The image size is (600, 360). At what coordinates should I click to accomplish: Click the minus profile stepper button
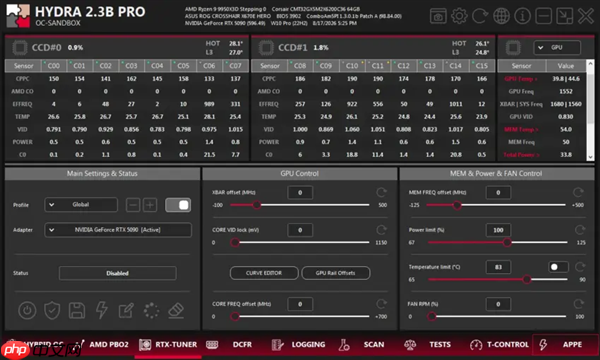133,205
